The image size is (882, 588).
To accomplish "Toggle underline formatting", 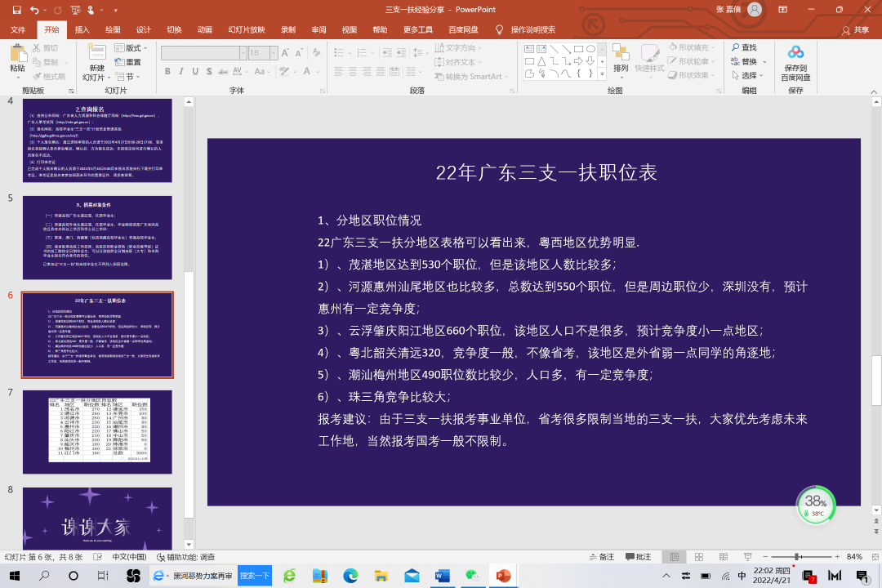I will [194, 71].
